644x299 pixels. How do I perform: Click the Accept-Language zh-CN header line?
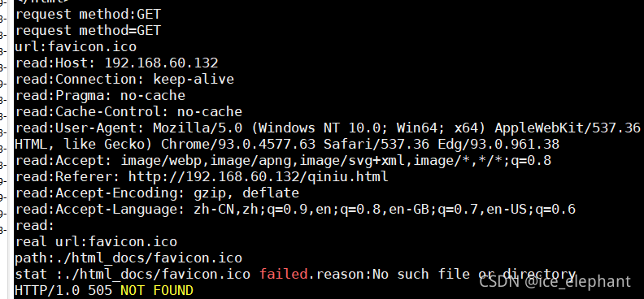295,209
